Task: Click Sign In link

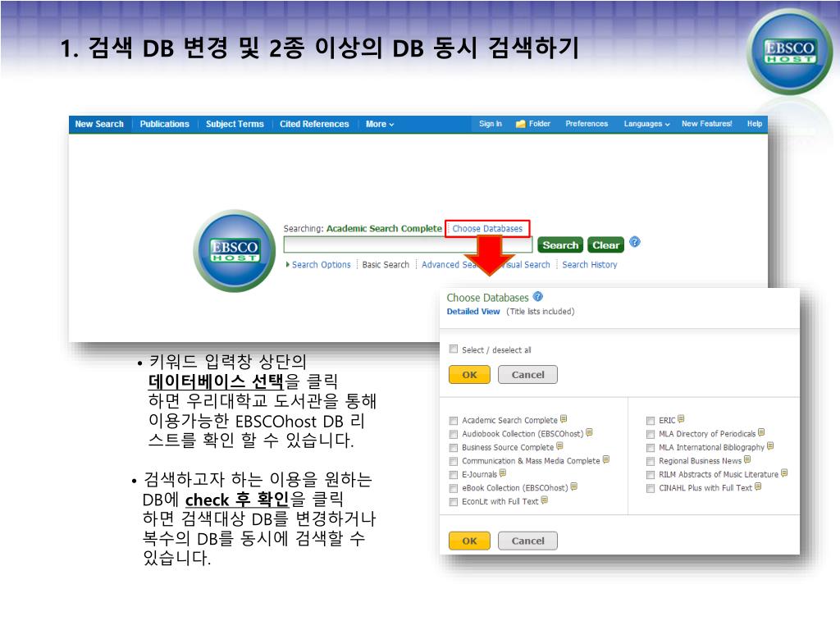Action: point(491,124)
